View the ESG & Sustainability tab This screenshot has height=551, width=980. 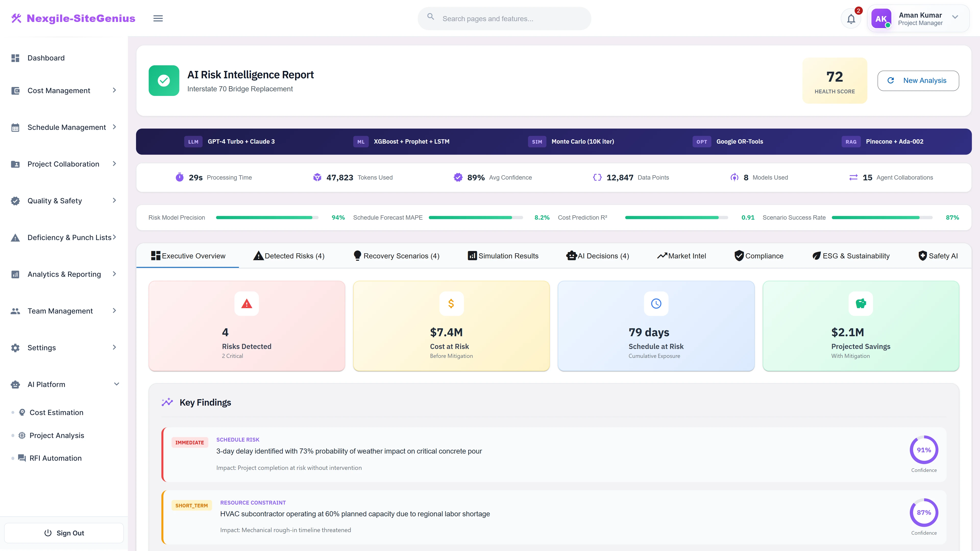tap(851, 256)
